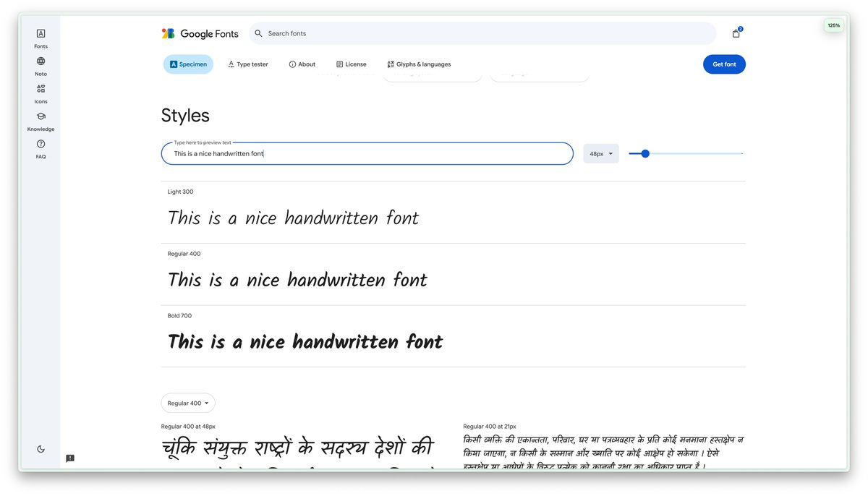
Task: Open the FAQ help icon
Action: pyautogui.click(x=41, y=144)
